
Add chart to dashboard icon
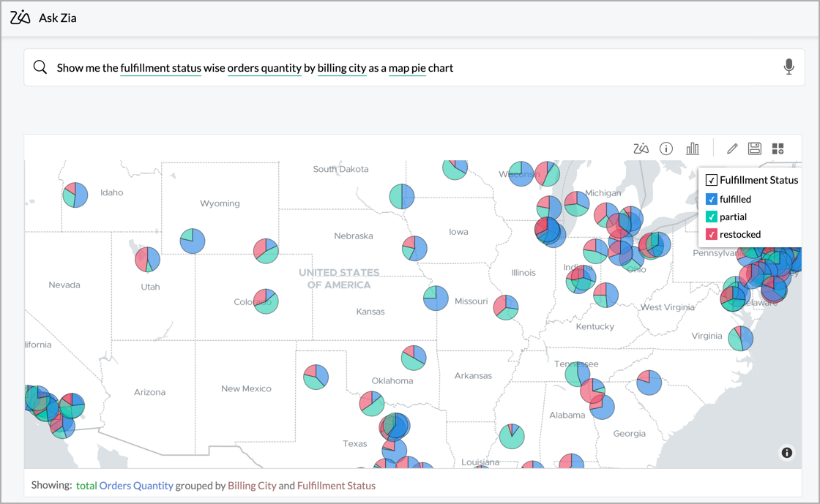778,148
